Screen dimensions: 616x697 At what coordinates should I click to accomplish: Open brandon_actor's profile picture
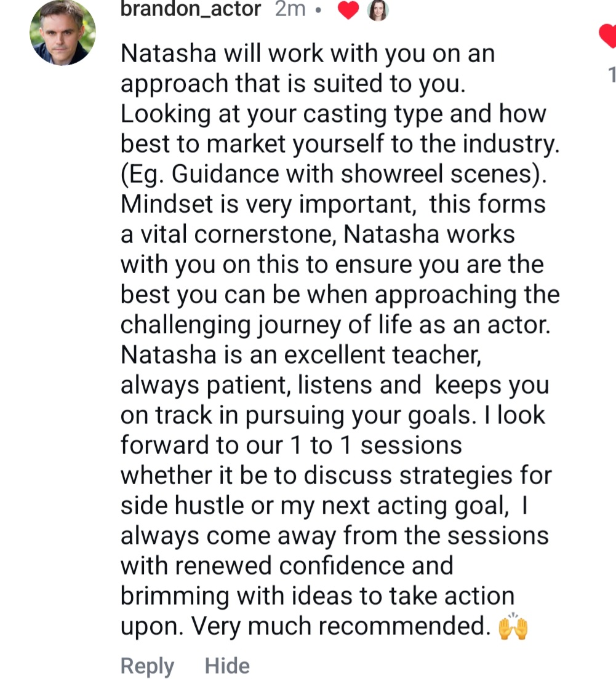tap(63, 32)
